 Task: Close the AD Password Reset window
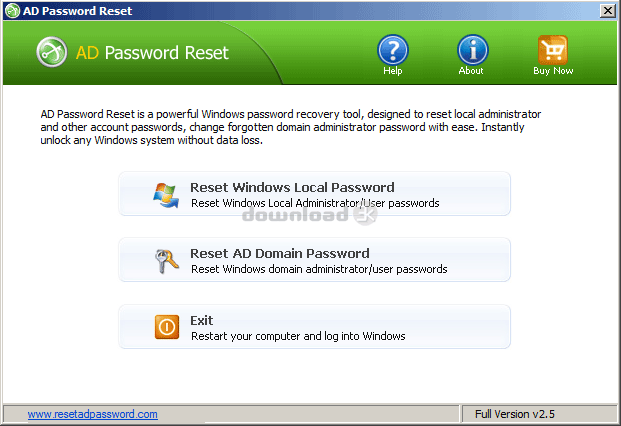[x=608, y=11]
